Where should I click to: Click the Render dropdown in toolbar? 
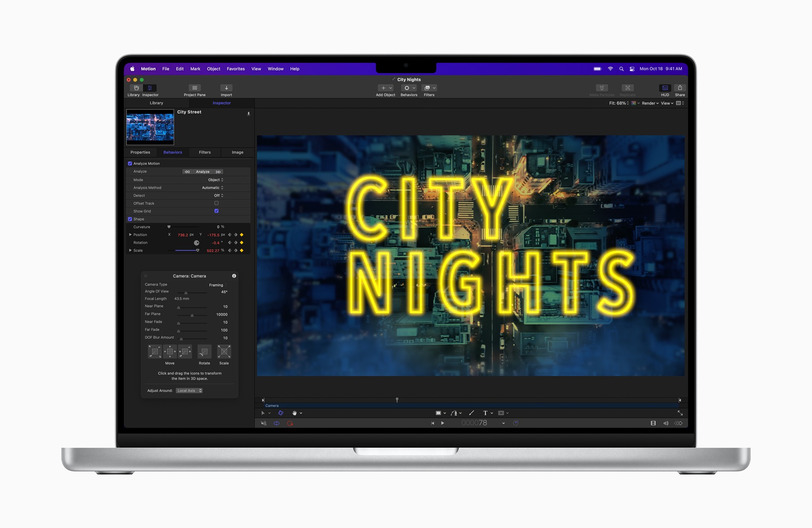(x=650, y=104)
